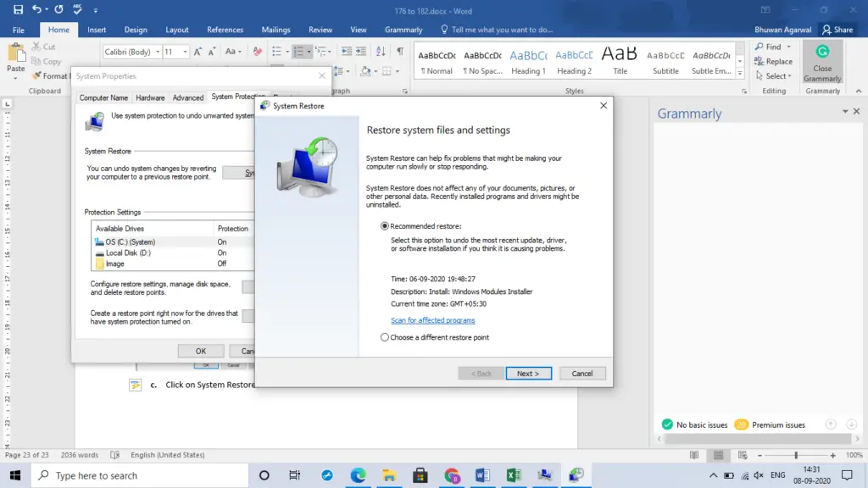
Task: Apply a bulleted list
Action: click(277, 52)
